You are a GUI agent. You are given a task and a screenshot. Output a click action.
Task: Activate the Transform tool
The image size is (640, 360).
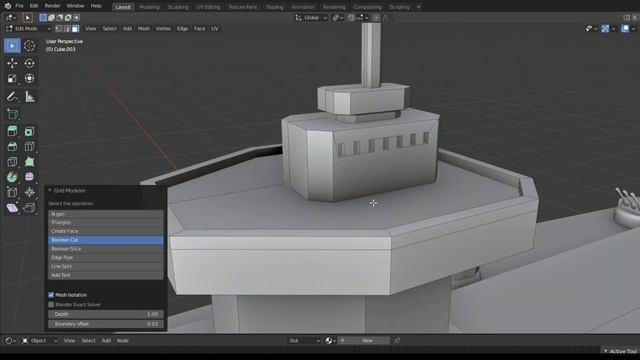[29, 78]
